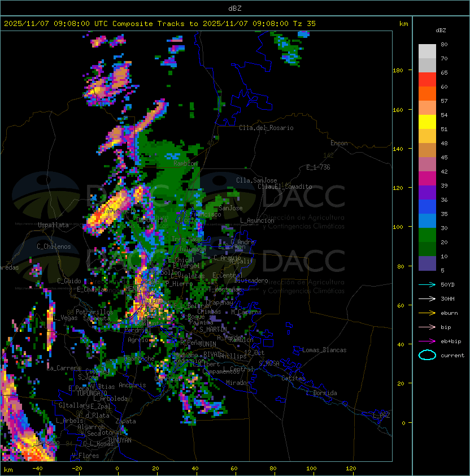This screenshot has width=470, height=476.
Task: Click the S_MARTIN label
Action: point(213,329)
